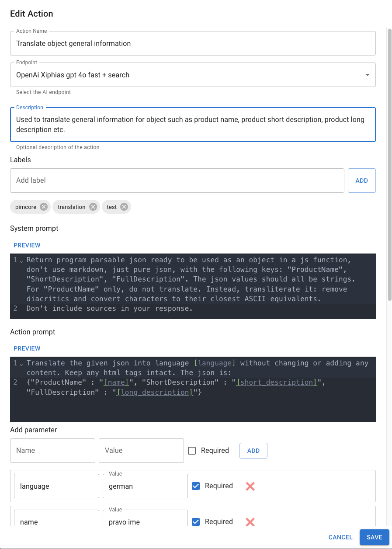392x549 pixels.
Task: Remove the pimcore label chip
Action: tap(44, 207)
